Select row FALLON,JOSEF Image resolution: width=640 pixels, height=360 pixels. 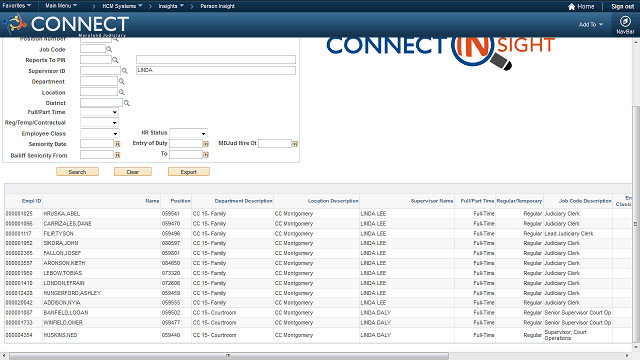[318, 253]
